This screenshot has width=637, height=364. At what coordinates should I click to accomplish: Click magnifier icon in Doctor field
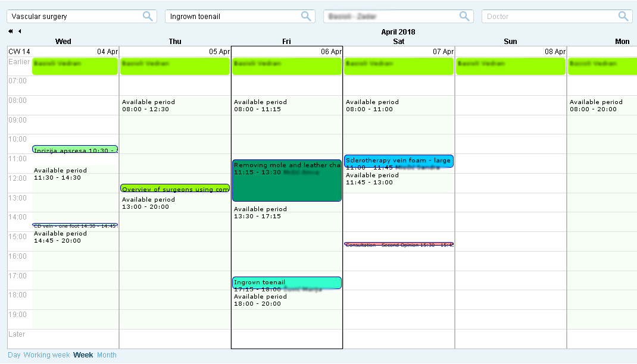tap(623, 17)
